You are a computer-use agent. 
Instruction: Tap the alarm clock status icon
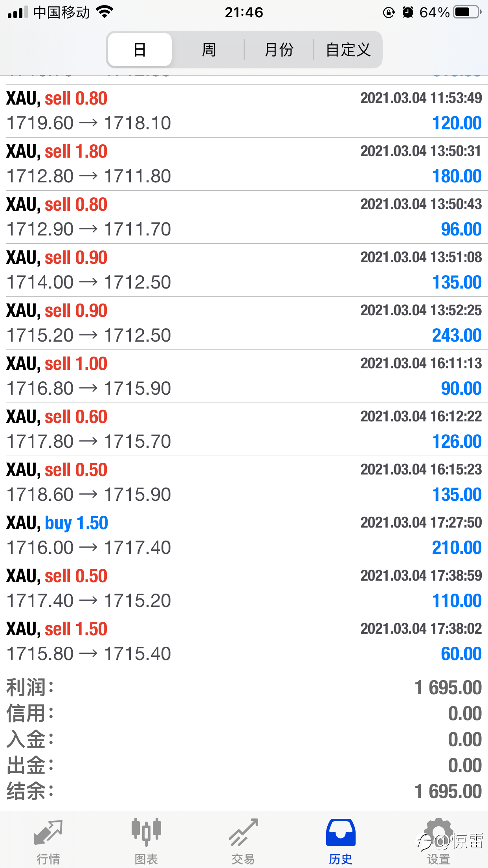point(408,12)
